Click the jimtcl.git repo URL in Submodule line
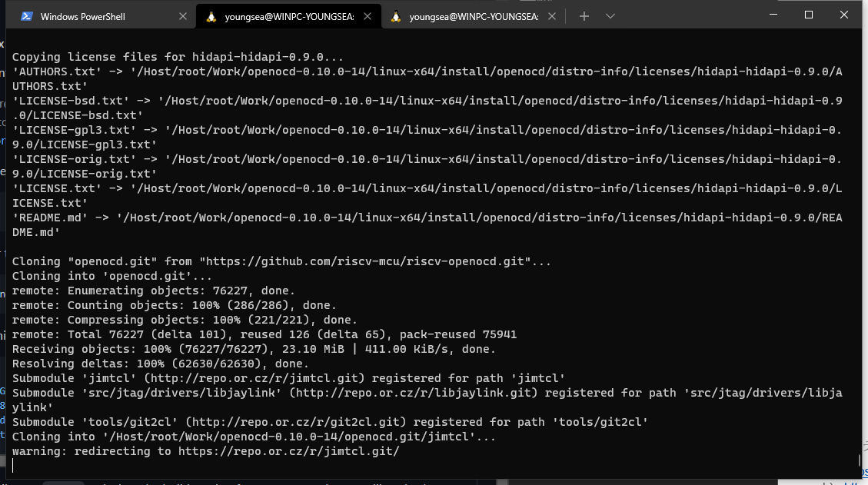The image size is (868, 485). 254,378
